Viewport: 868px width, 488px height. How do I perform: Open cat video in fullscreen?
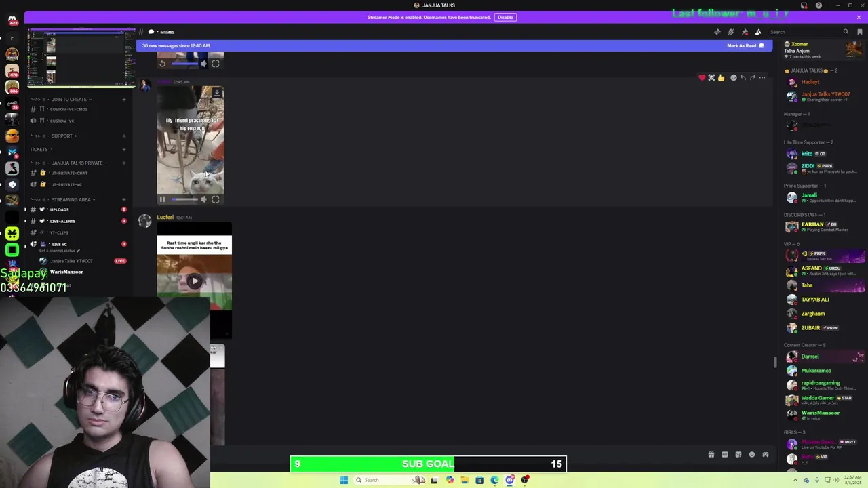pyautogui.click(x=216, y=199)
